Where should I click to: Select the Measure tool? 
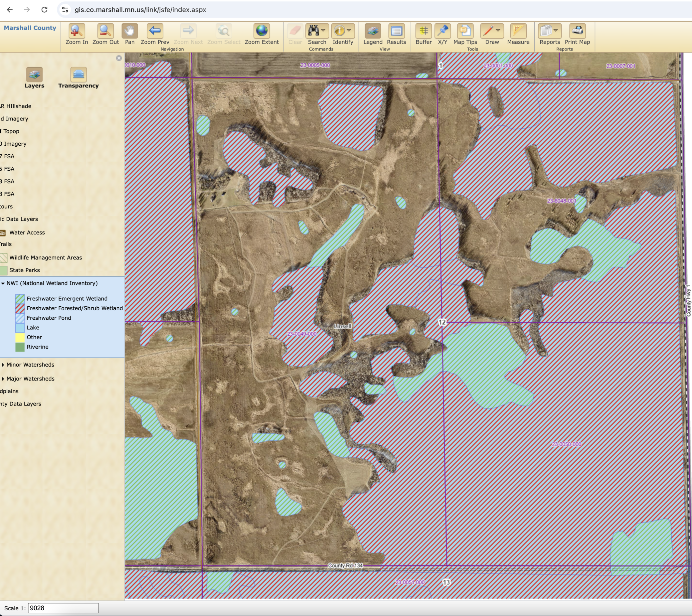tap(518, 31)
